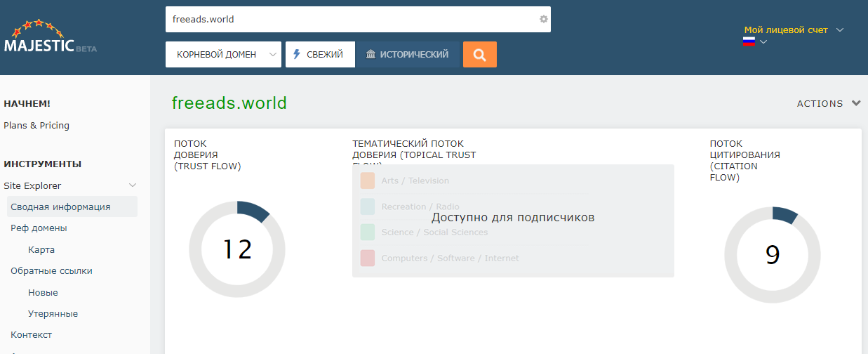Viewport: 868px width, 354px height.
Task: Open Обратные ссылки section
Action: [51, 270]
